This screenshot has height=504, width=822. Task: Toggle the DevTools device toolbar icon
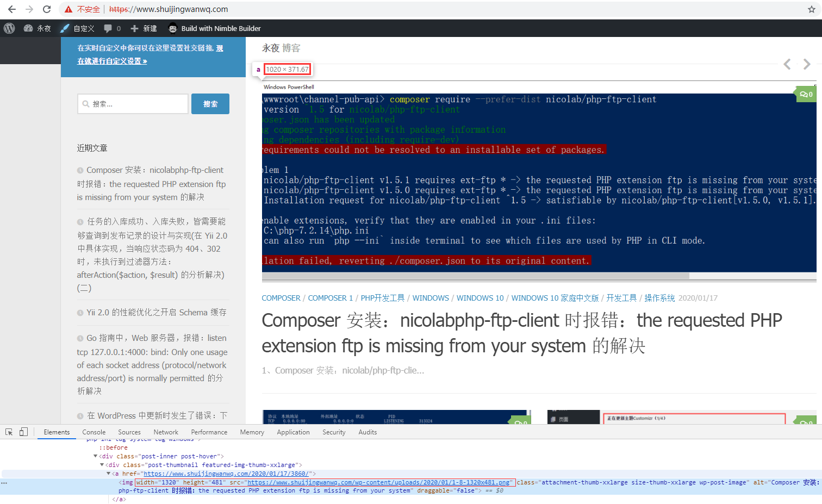23,432
